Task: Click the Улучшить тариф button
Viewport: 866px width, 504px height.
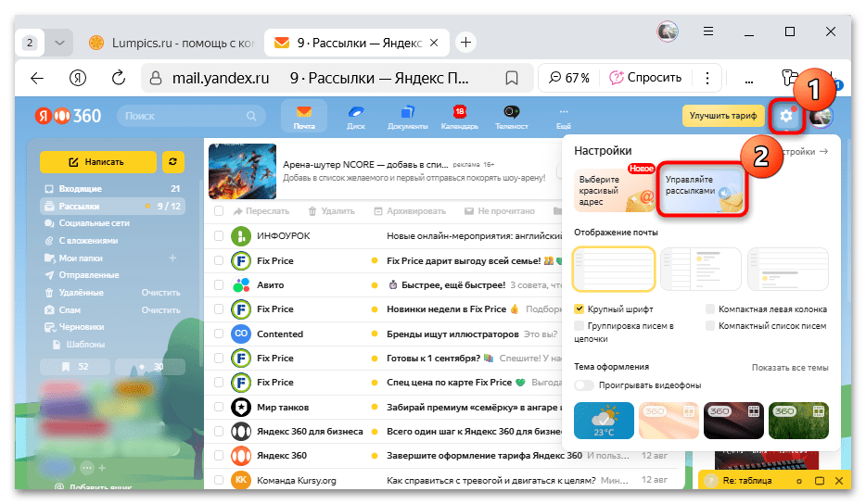Action: [x=723, y=116]
